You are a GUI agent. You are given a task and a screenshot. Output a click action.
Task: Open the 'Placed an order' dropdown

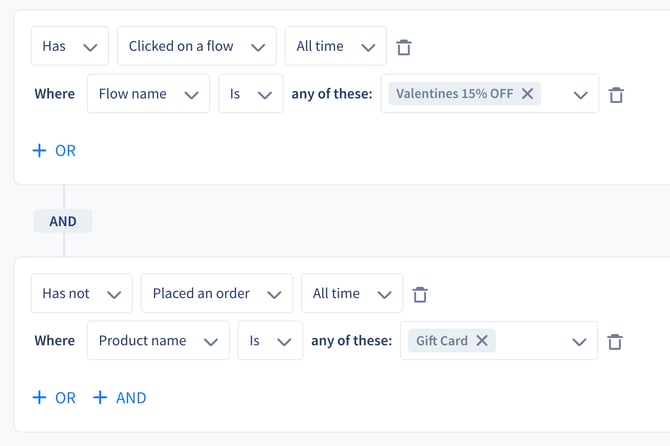coord(217,293)
